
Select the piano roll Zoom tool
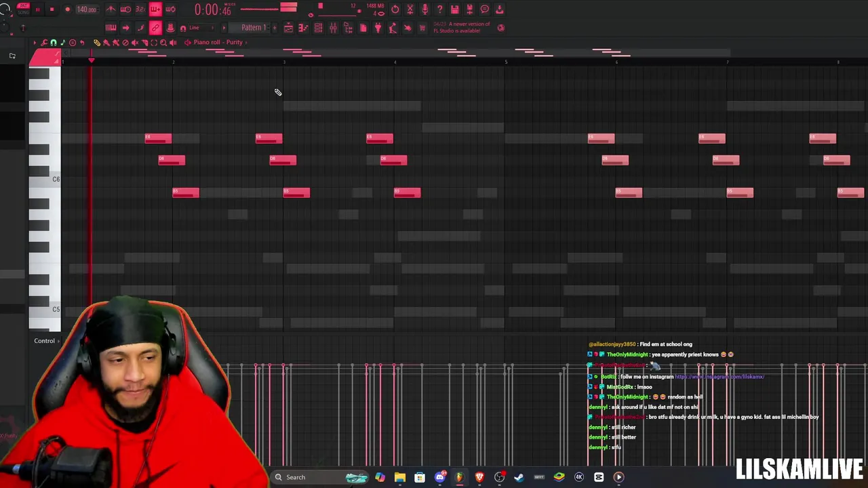163,43
